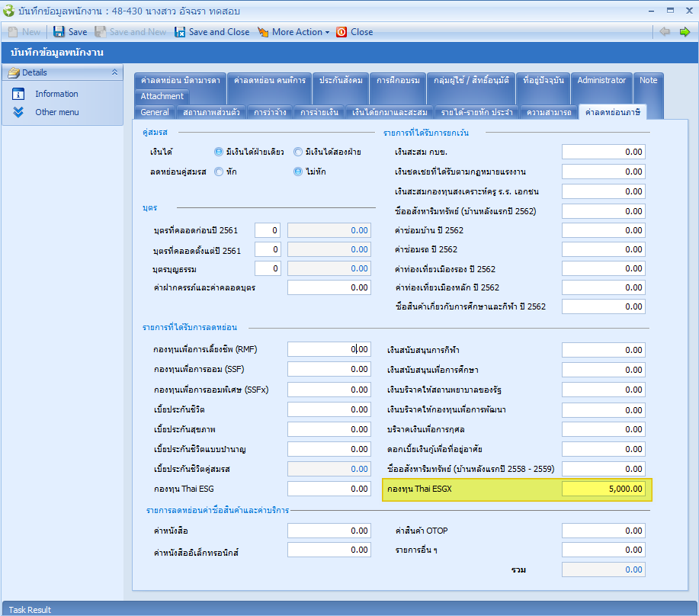Click the green next record arrow

pyautogui.click(x=685, y=32)
